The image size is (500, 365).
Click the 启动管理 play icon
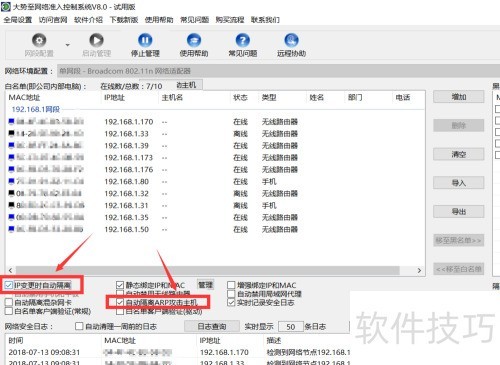[96, 41]
